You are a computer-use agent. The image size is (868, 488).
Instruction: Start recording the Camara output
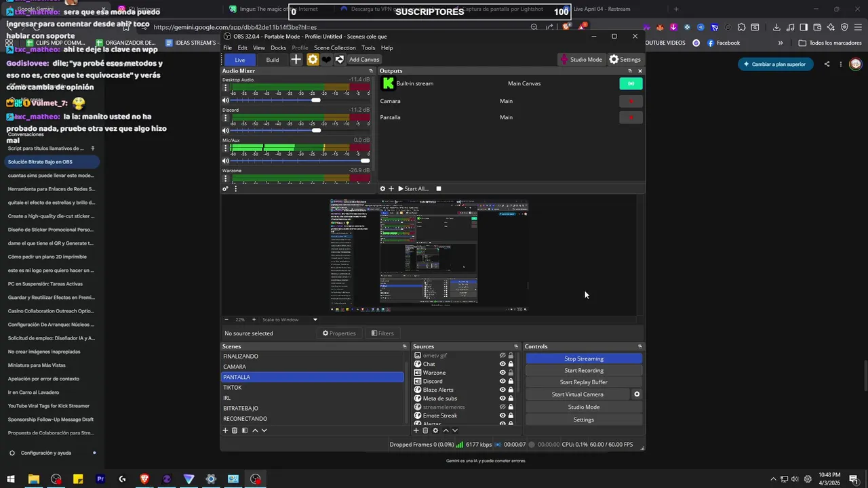[x=631, y=101]
